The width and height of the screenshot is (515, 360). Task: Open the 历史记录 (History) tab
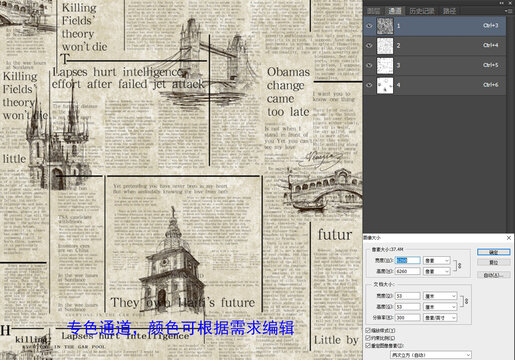(422, 11)
